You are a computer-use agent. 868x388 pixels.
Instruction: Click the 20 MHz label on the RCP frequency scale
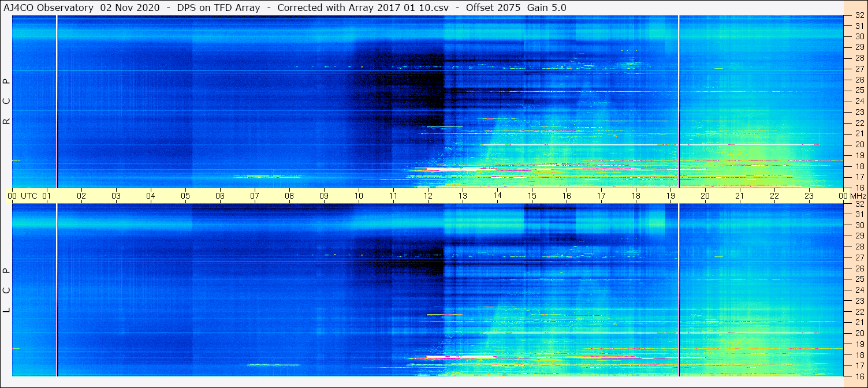[859, 144]
